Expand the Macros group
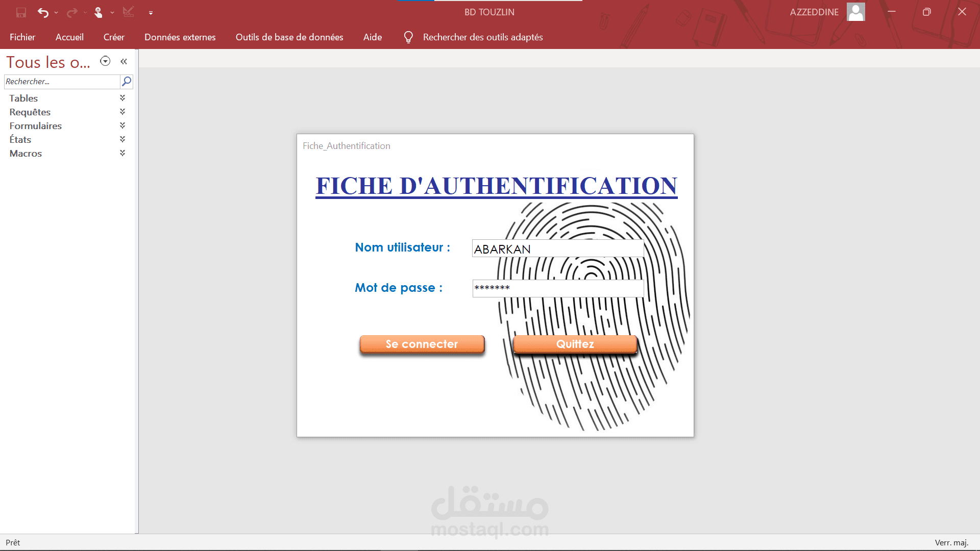 click(x=122, y=153)
